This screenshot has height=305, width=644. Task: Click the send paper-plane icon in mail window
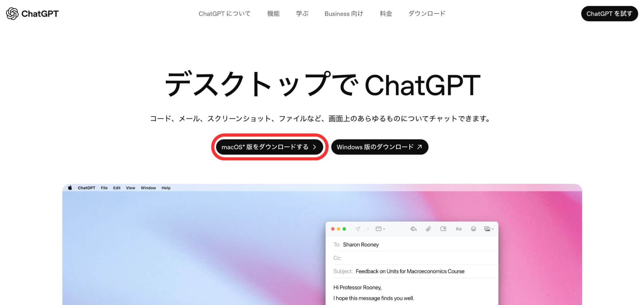(358, 229)
